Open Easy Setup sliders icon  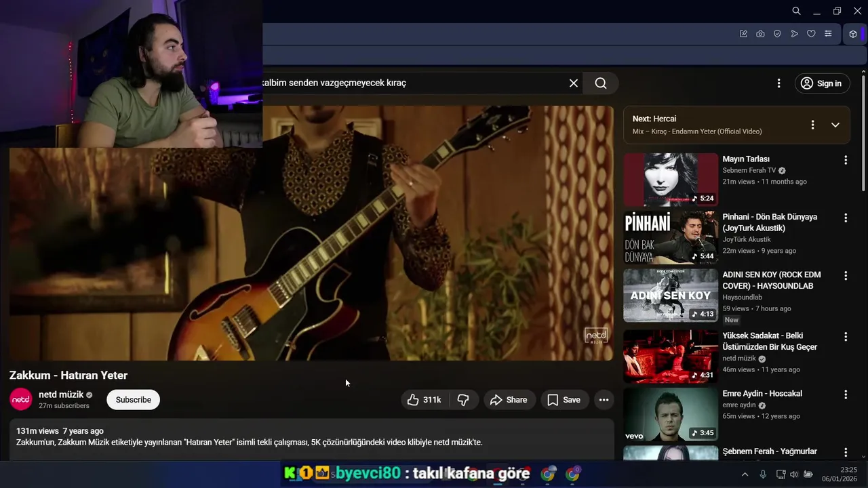point(828,34)
